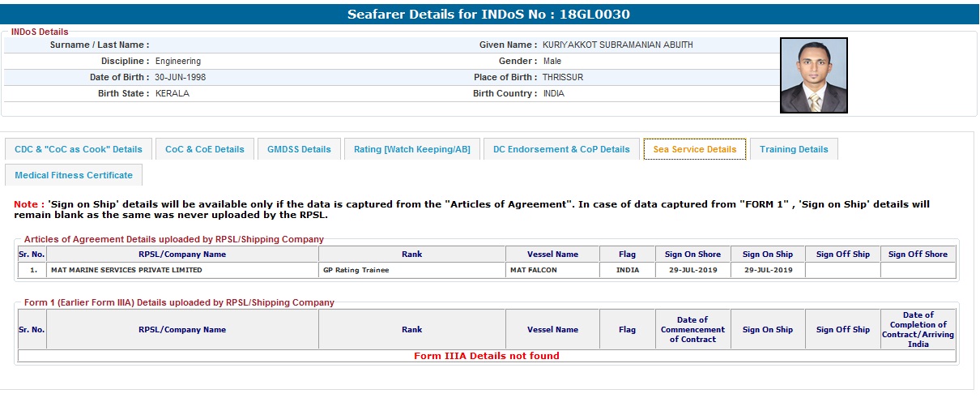Click the Date of Commencement of Contract header
980x398 pixels.
click(692, 330)
